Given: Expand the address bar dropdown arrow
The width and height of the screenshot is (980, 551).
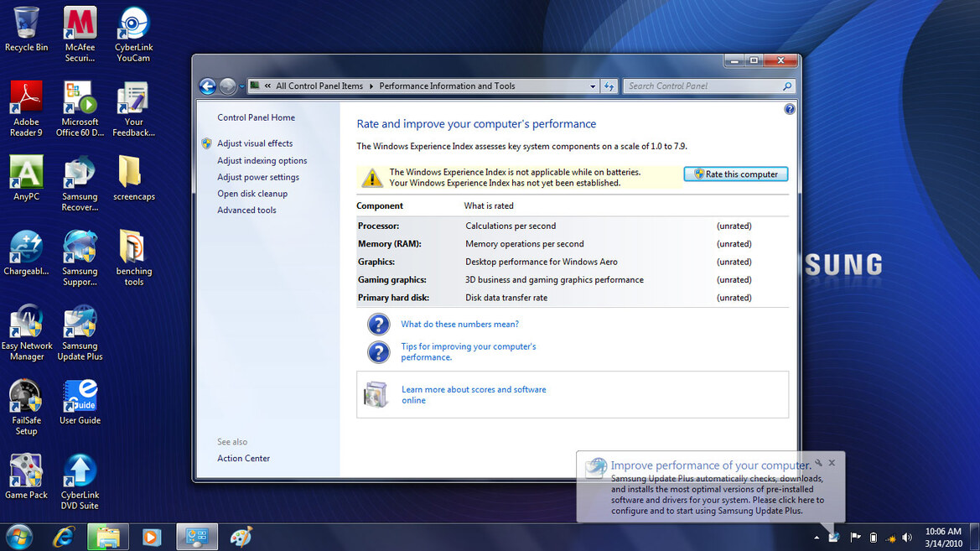Looking at the screenshot, I should coord(593,86).
